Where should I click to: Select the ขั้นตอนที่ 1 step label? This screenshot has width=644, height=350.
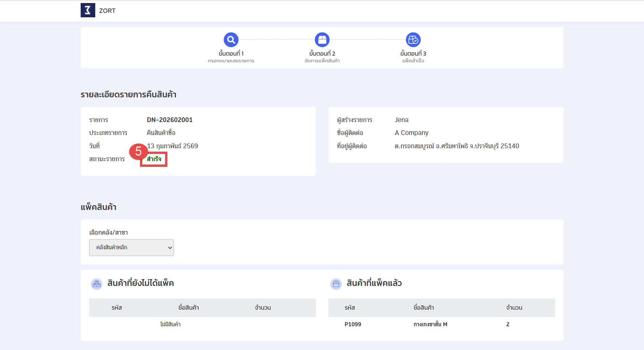coord(231,54)
